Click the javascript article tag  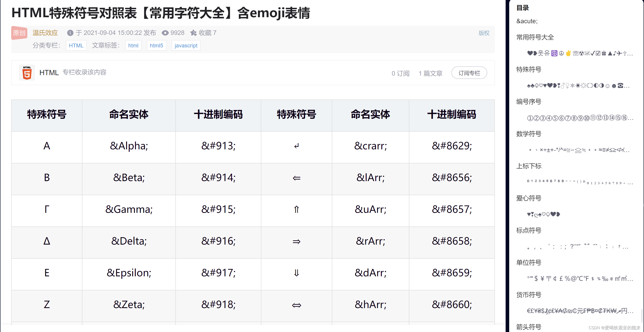coord(186,45)
